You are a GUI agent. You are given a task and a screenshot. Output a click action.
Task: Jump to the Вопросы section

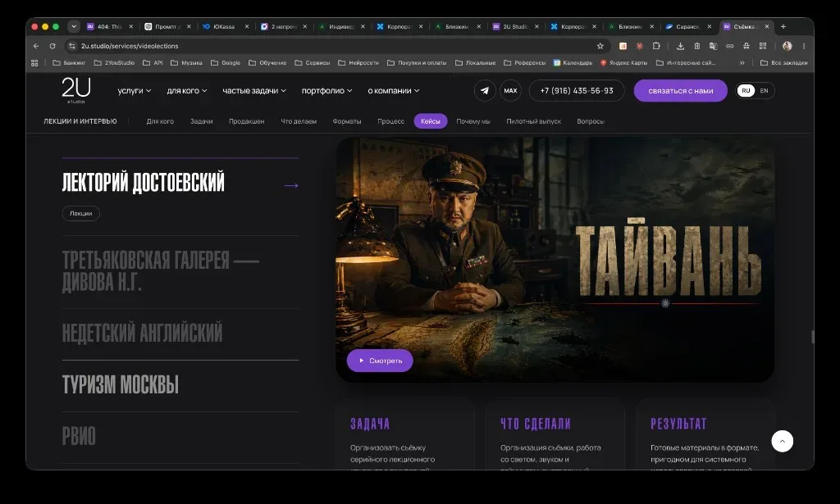coord(591,121)
